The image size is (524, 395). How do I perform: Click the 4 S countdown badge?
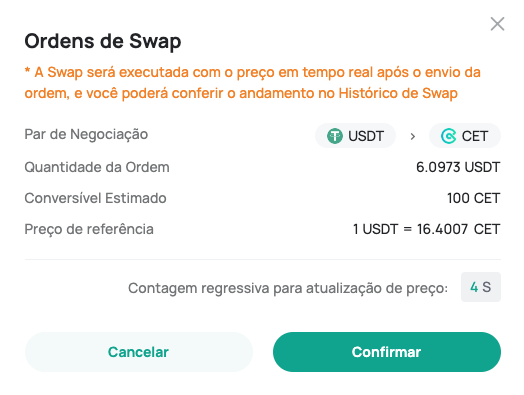click(x=481, y=287)
